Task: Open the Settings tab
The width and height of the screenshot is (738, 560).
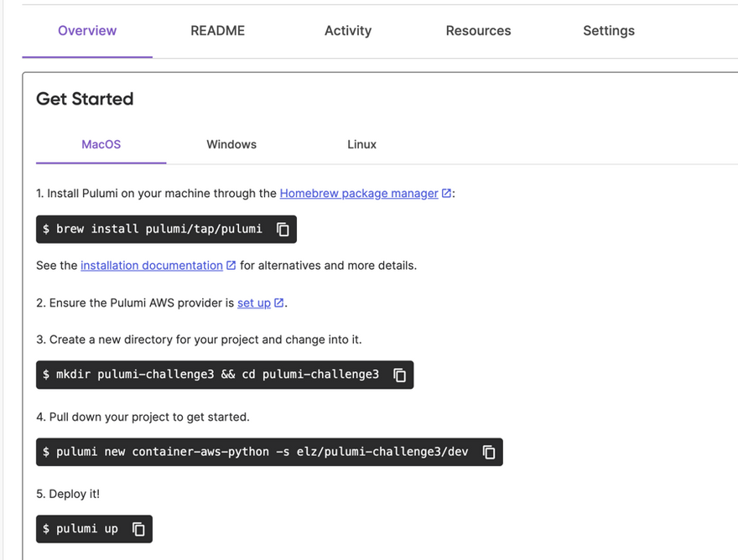Action: [609, 30]
